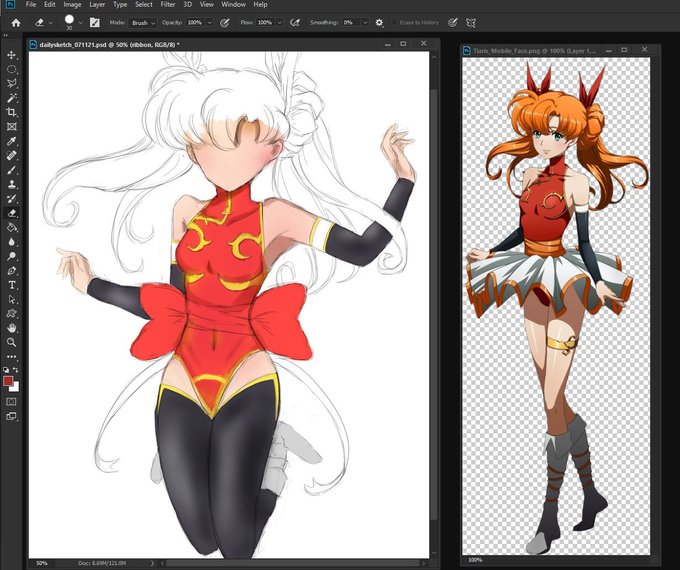Click the Home icon in options bar

(x=16, y=23)
